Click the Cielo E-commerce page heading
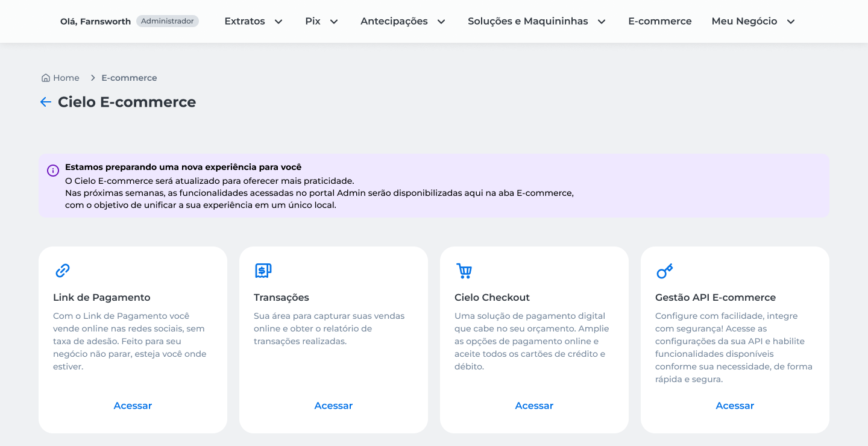The width and height of the screenshot is (868, 446). coord(127,102)
